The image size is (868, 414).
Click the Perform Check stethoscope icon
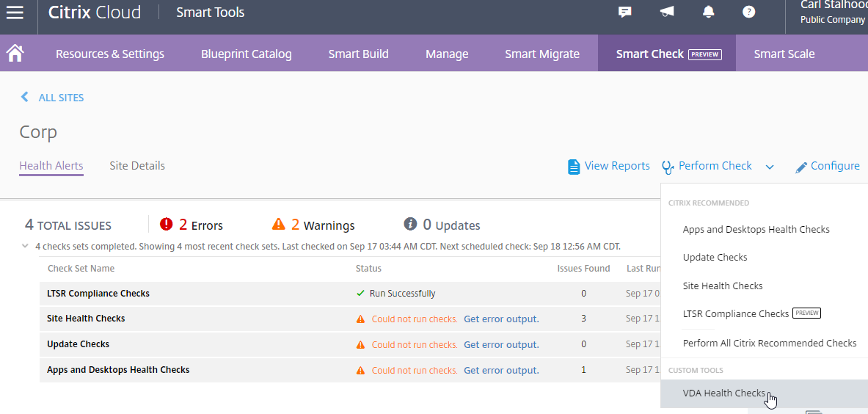point(668,167)
